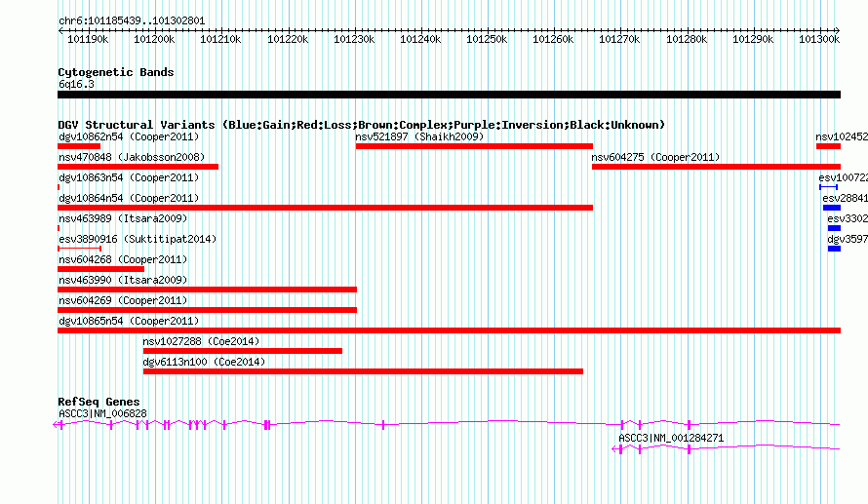Select the nsv102452 variant label at right edge

(x=842, y=136)
